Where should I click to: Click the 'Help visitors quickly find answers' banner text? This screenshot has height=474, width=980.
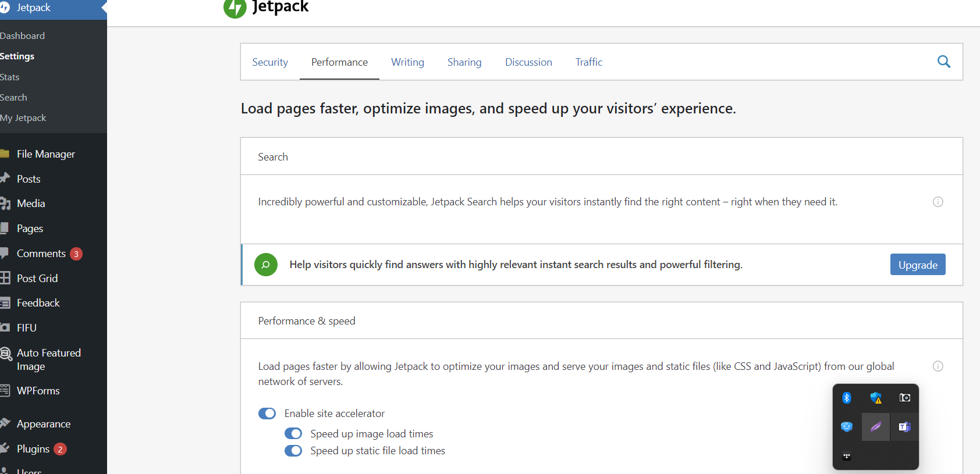pos(516,265)
